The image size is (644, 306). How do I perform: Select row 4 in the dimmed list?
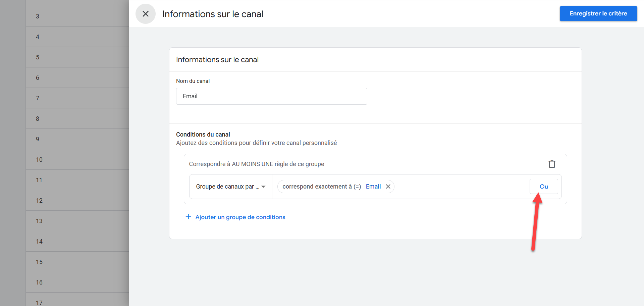coord(77,37)
